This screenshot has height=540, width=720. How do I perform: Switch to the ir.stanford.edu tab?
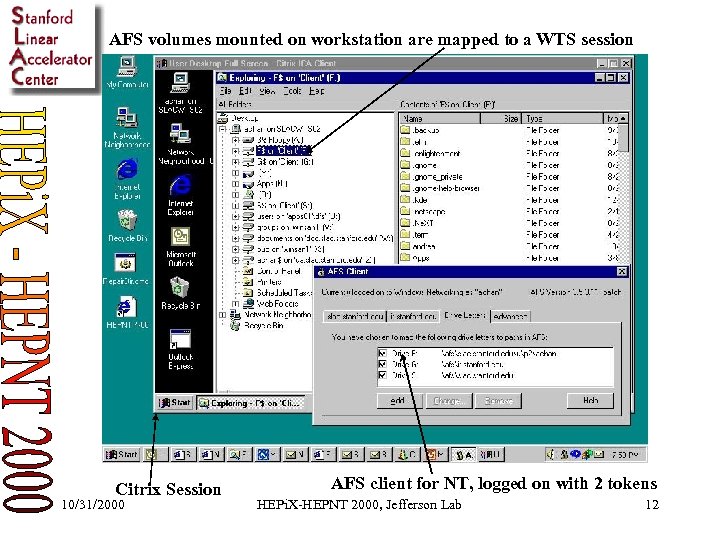(413, 316)
